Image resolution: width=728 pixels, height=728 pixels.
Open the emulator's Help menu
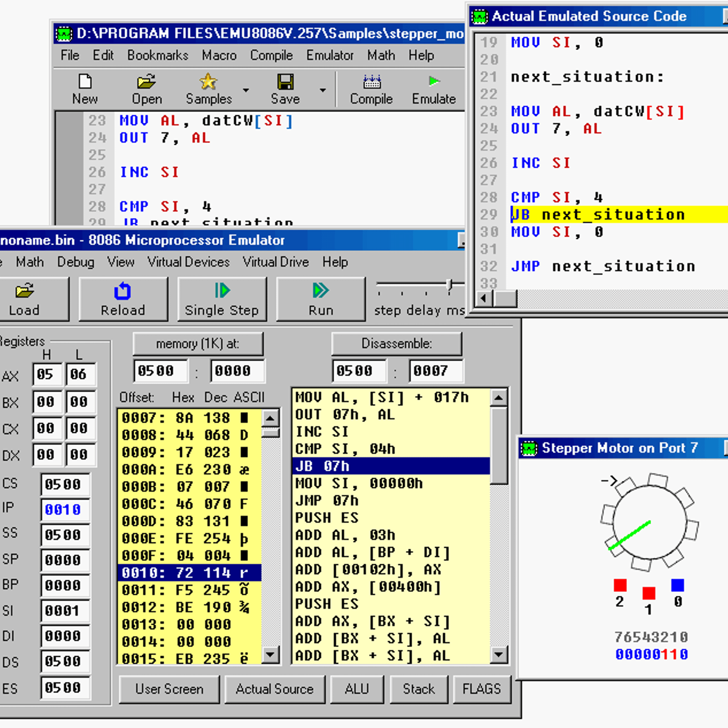335,262
